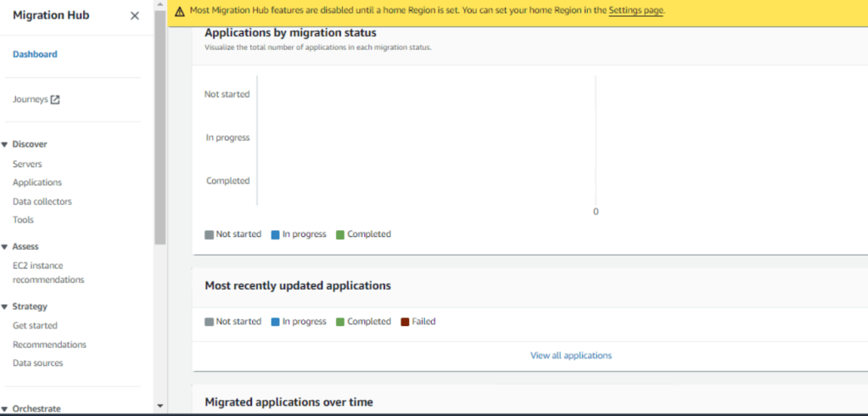Go to Data collectors page
Viewport: 868px width, 416px height.
tap(42, 201)
